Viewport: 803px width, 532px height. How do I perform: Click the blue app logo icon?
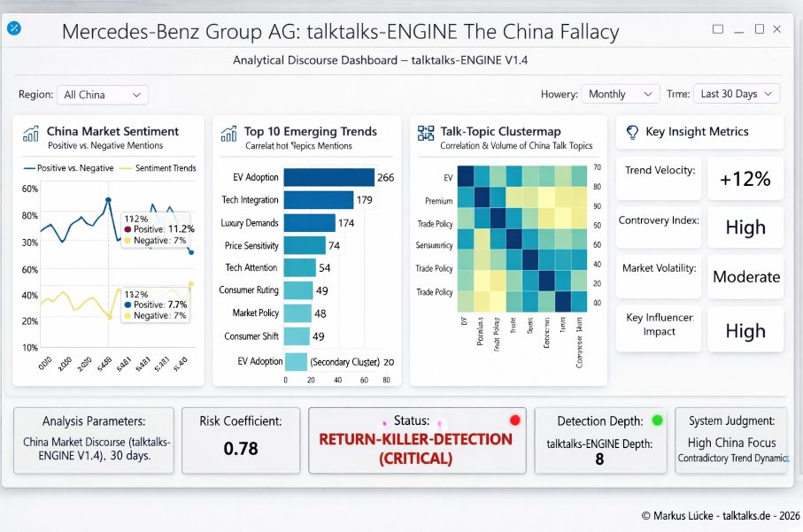[x=14, y=28]
